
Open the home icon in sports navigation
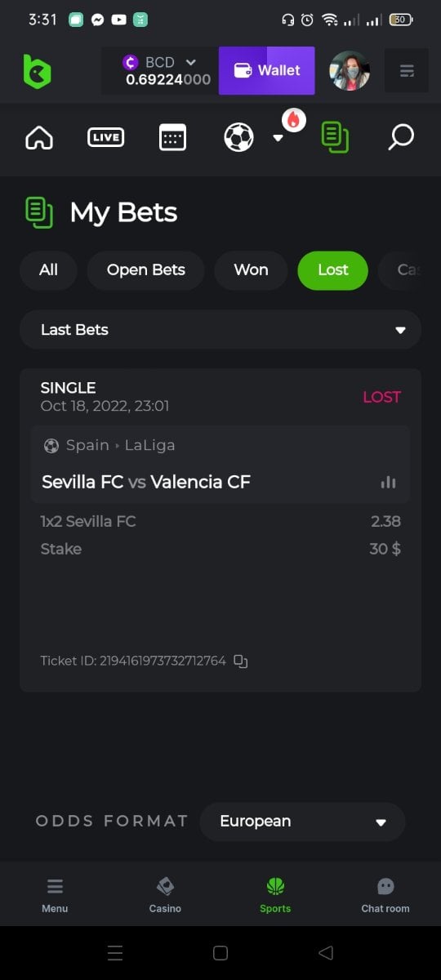click(x=39, y=137)
